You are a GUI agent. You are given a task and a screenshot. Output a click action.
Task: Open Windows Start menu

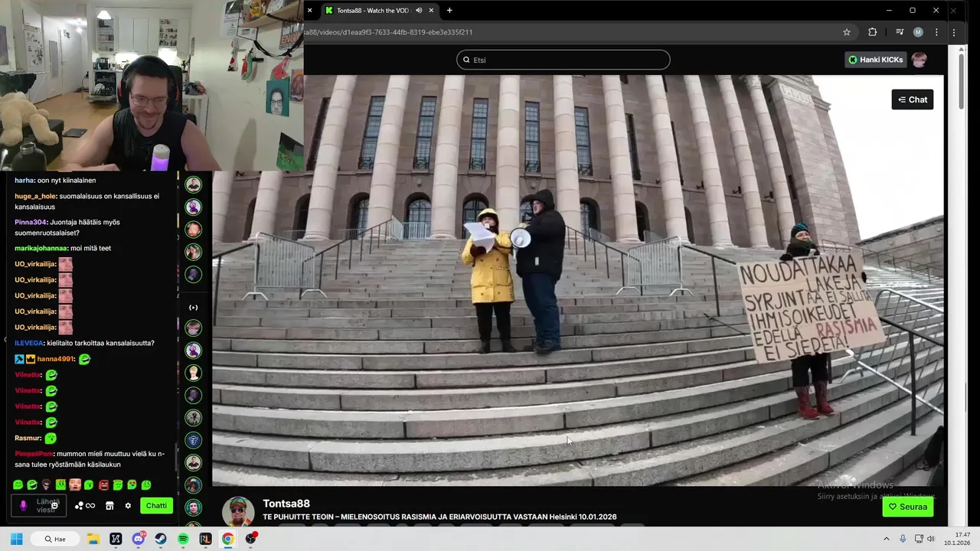pos(16,539)
